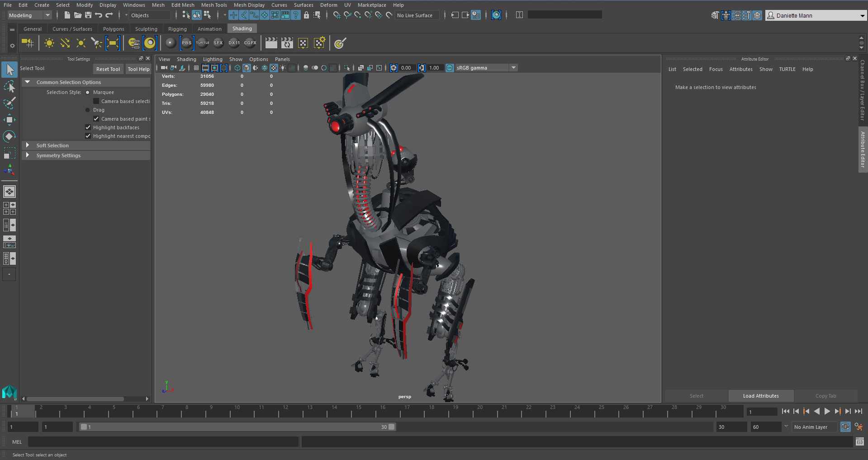Click the Tool Help button
Image resolution: width=868 pixels, height=460 pixels.
[138, 69]
